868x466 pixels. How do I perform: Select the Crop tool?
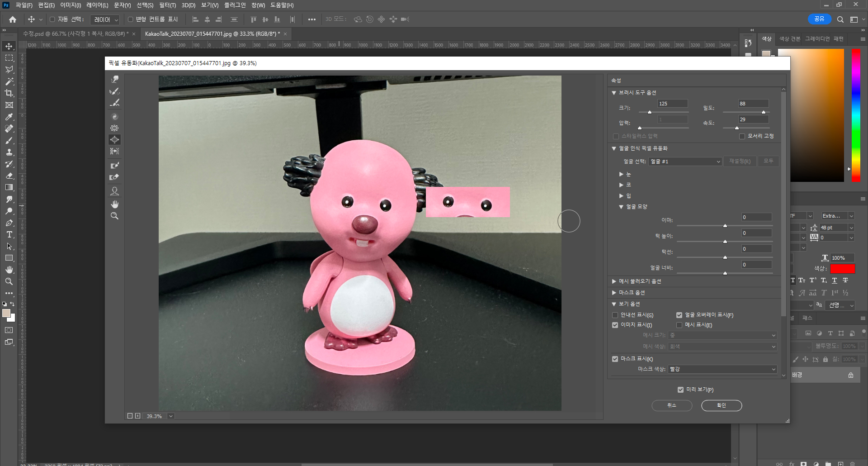pyautogui.click(x=9, y=93)
